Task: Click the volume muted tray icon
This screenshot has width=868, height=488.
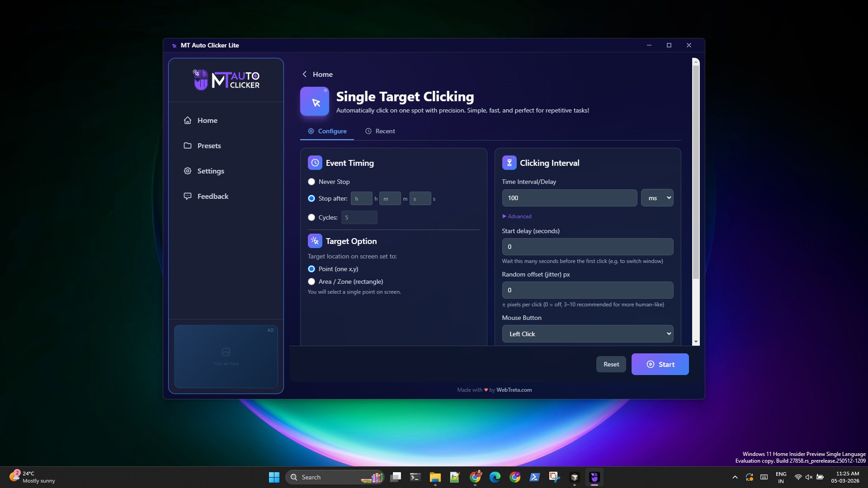Action: tap(809, 477)
